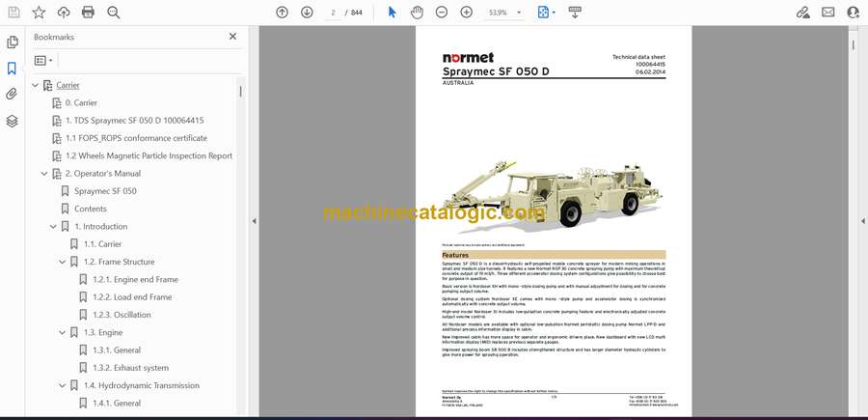Collapse 1.4. Hydrodynamic Transmission bookmark
Image resolution: width=868 pixels, height=420 pixels.
[x=62, y=385]
